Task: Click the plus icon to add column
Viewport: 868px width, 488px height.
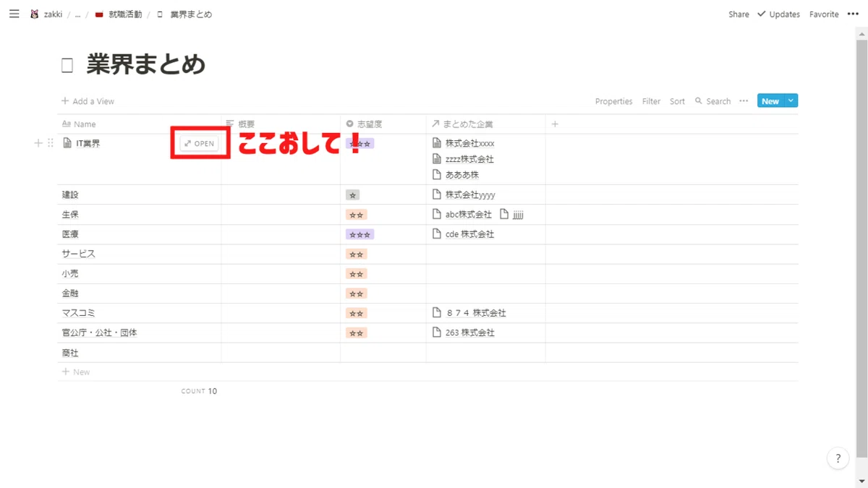Action: point(555,124)
